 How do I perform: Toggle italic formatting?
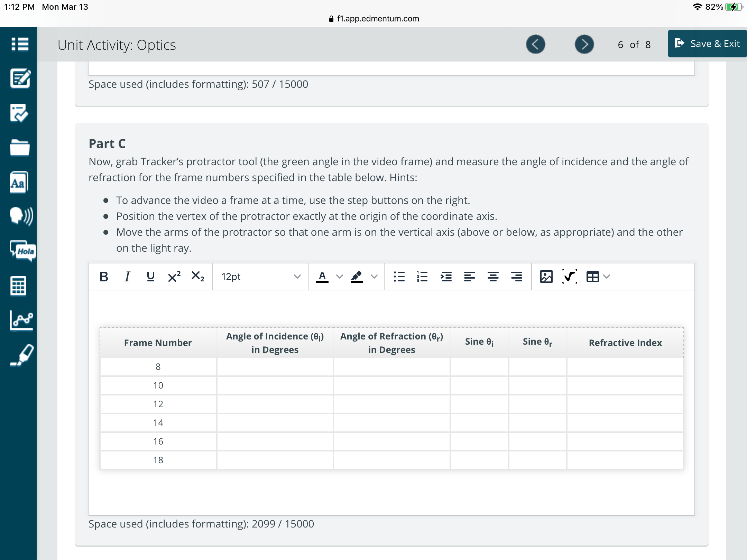tap(127, 277)
